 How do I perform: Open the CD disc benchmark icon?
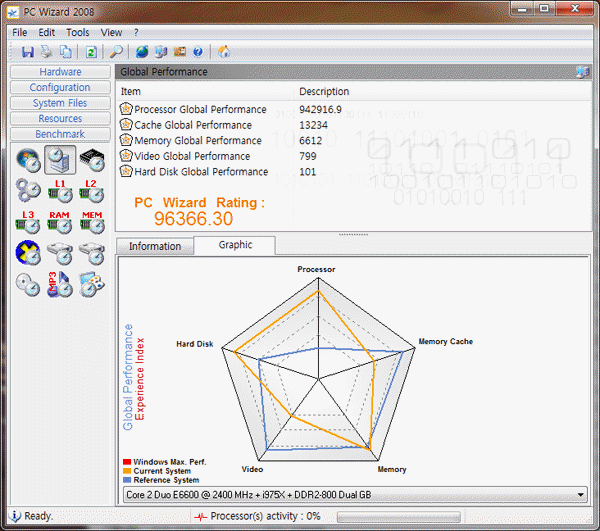[28, 285]
